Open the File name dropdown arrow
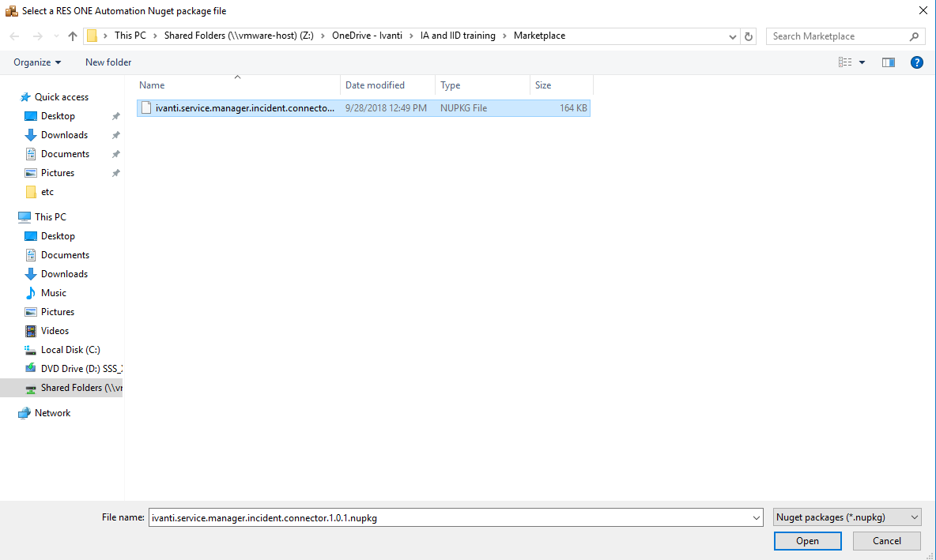Viewport: 936px width, 560px height. click(x=757, y=517)
